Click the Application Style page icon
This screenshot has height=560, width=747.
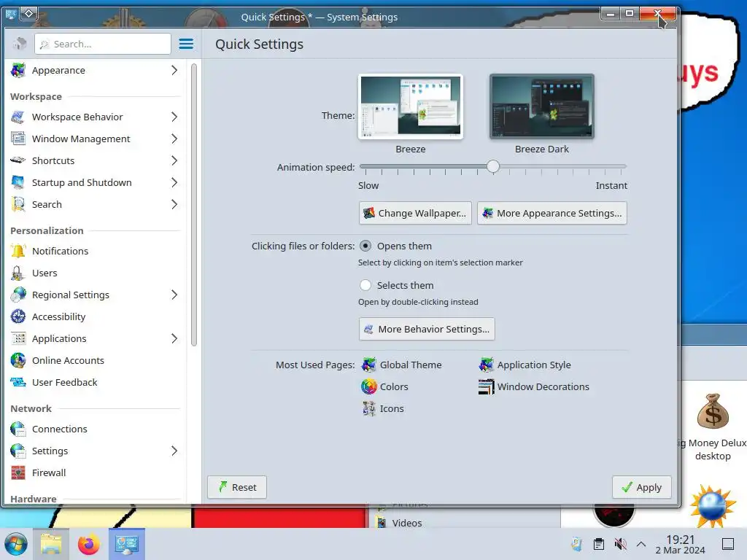[x=486, y=365]
